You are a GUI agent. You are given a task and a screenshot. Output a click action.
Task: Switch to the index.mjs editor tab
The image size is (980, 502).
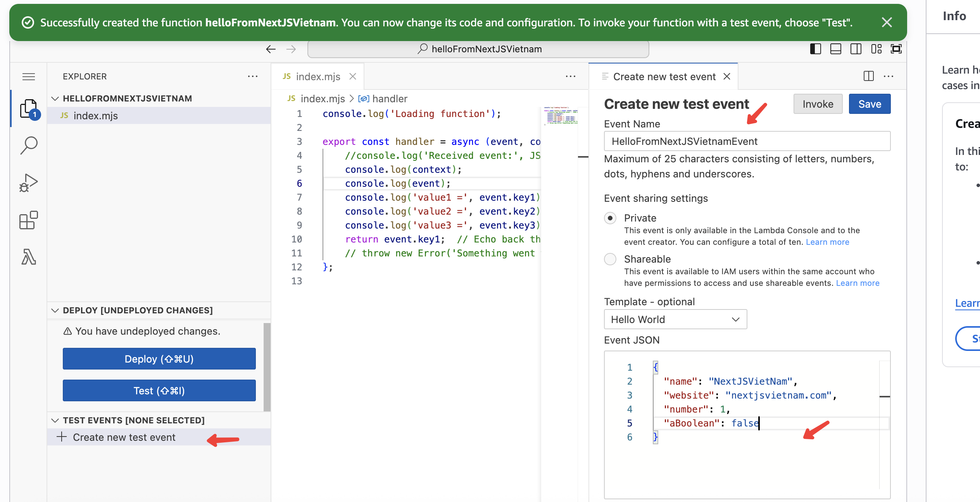pyautogui.click(x=317, y=77)
